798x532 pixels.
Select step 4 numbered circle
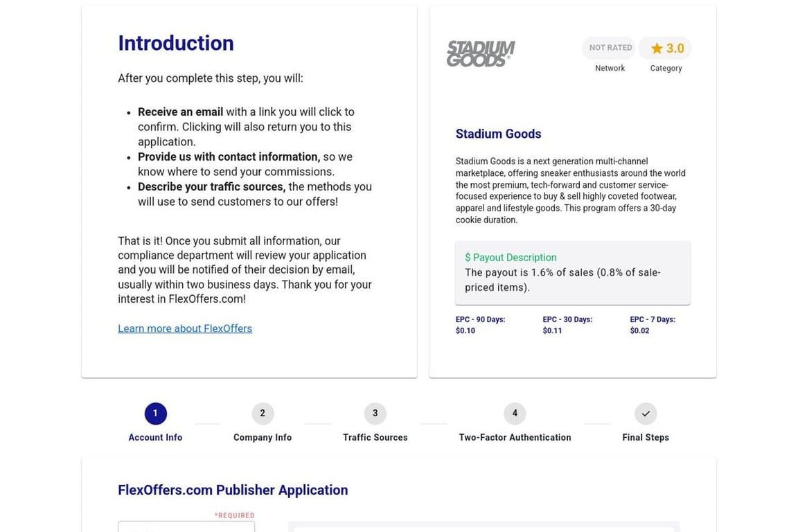(515, 414)
